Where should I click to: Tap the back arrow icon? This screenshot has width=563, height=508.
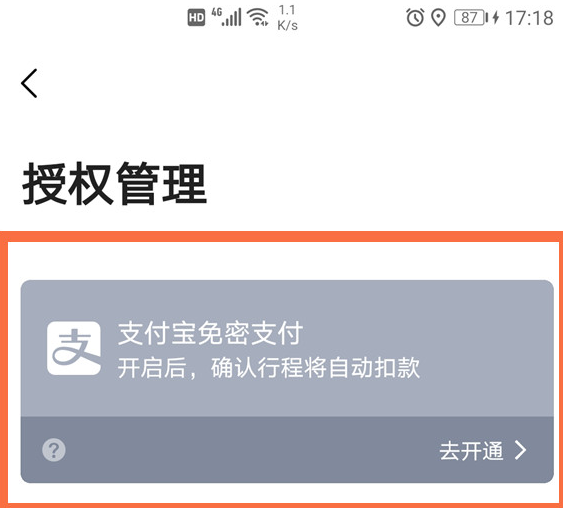tap(29, 83)
